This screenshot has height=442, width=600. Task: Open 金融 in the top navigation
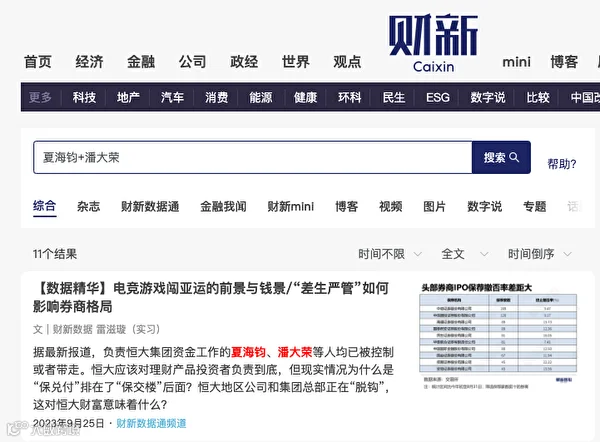(x=141, y=62)
